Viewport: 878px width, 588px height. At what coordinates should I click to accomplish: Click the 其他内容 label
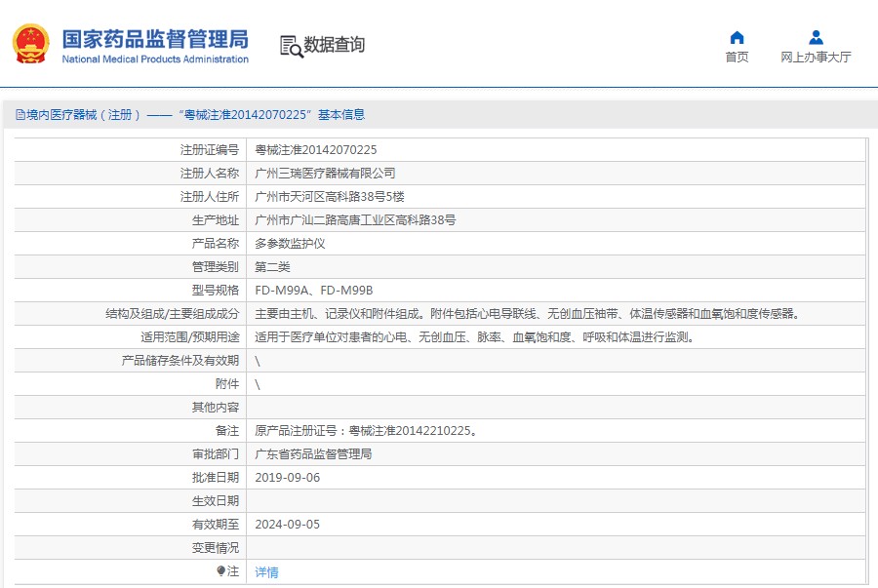[x=216, y=408]
